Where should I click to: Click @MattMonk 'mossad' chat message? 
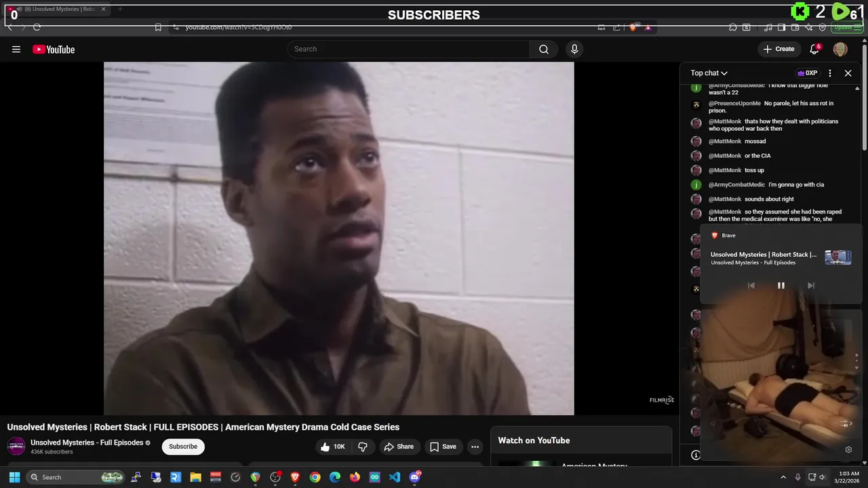755,141
